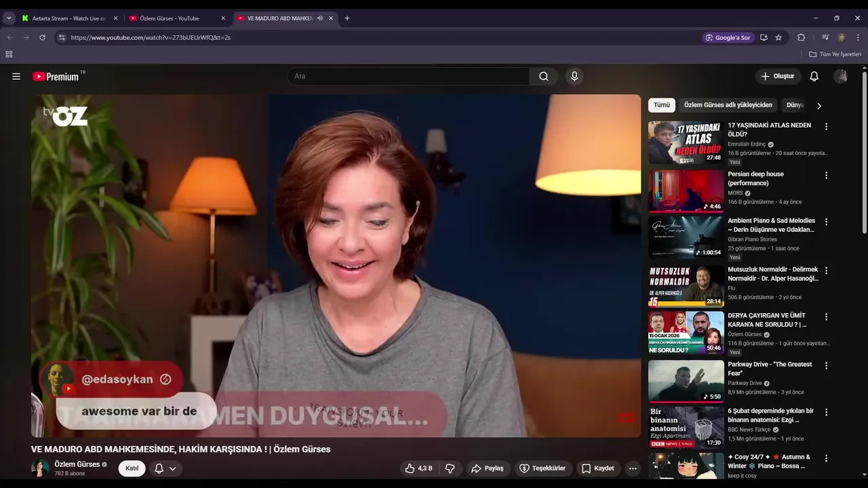Open Parkway Drive Greatest Fear thumbnail

[686, 381]
